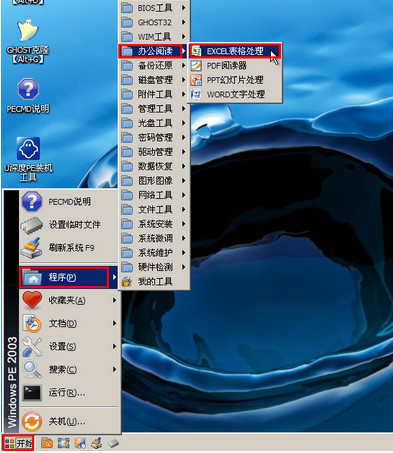Click the folder search quick launch icon
This screenshot has height=453, width=393.
point(47,443)
